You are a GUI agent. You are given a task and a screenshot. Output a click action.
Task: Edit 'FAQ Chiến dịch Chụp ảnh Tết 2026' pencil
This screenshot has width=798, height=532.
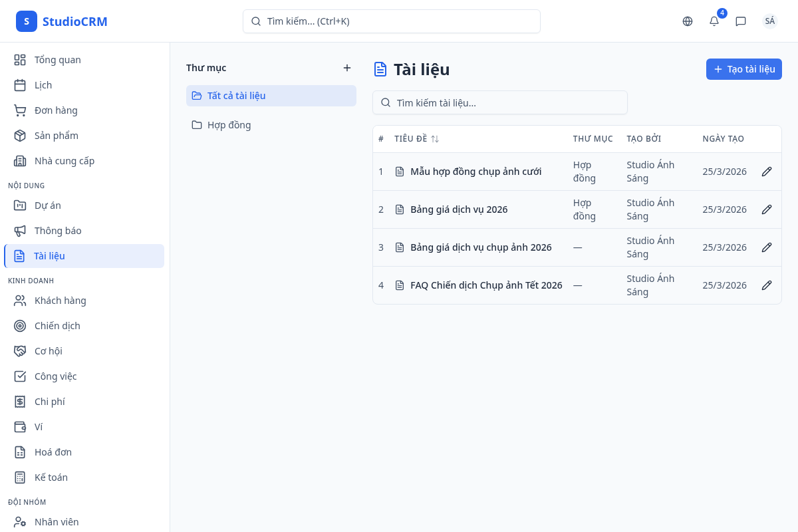767,285
